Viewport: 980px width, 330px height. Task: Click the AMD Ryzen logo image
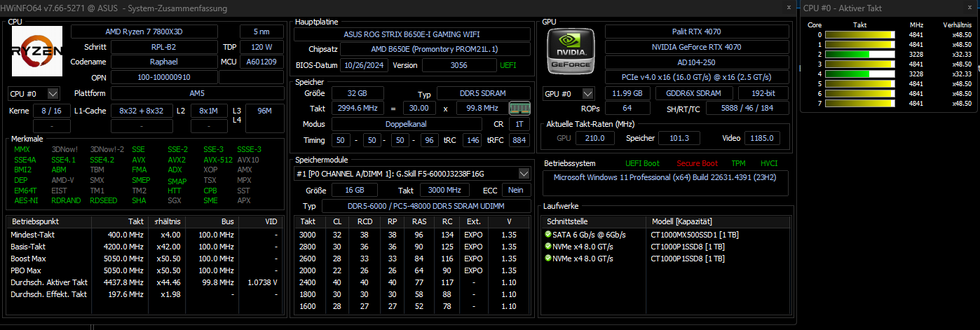pos(37,51)
